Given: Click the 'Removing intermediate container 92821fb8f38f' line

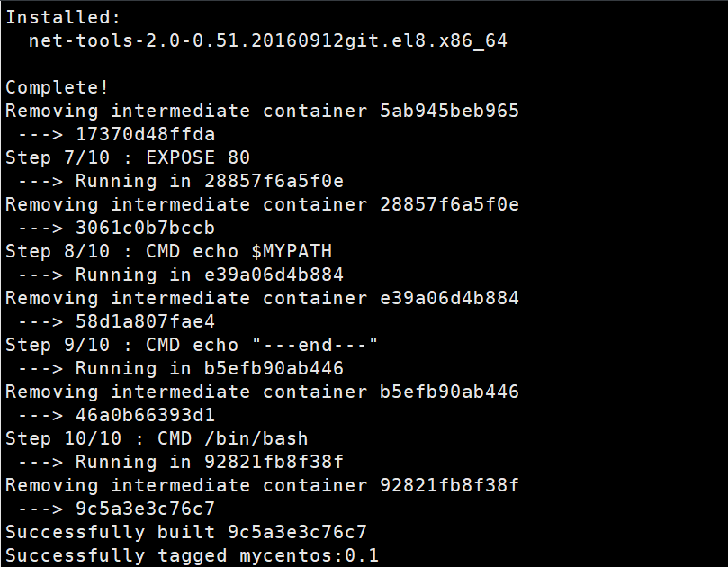Looking at the screenshot, I should (262, 485).
